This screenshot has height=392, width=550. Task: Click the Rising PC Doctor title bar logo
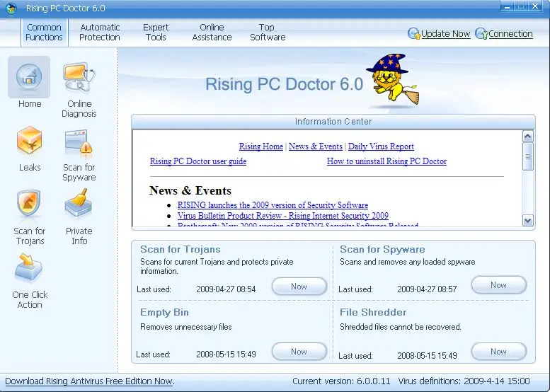(11, 8)
